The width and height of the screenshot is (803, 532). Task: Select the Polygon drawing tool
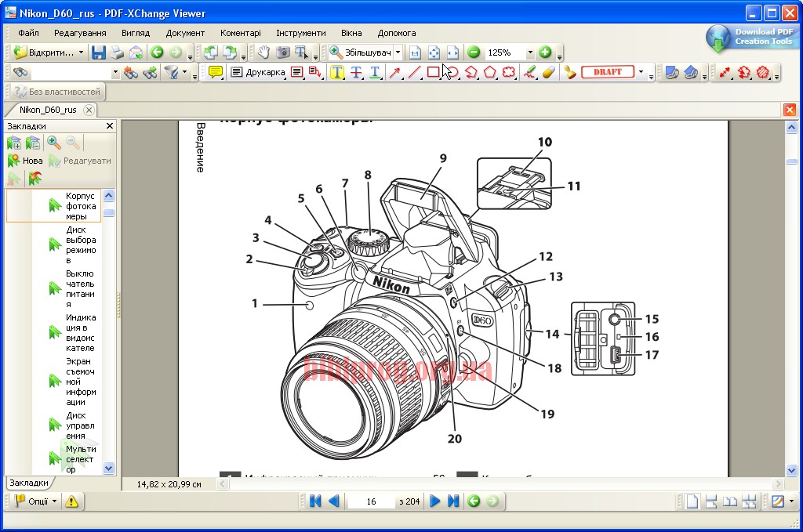point(490,72)
